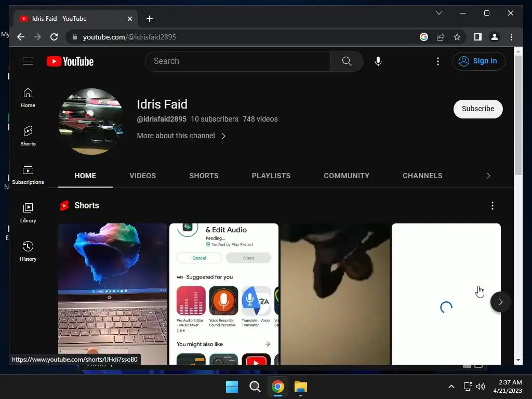This screenshot has height=399, width=532.
Task: Go back with browser back arrow
Action: click(x=21, y=37)
